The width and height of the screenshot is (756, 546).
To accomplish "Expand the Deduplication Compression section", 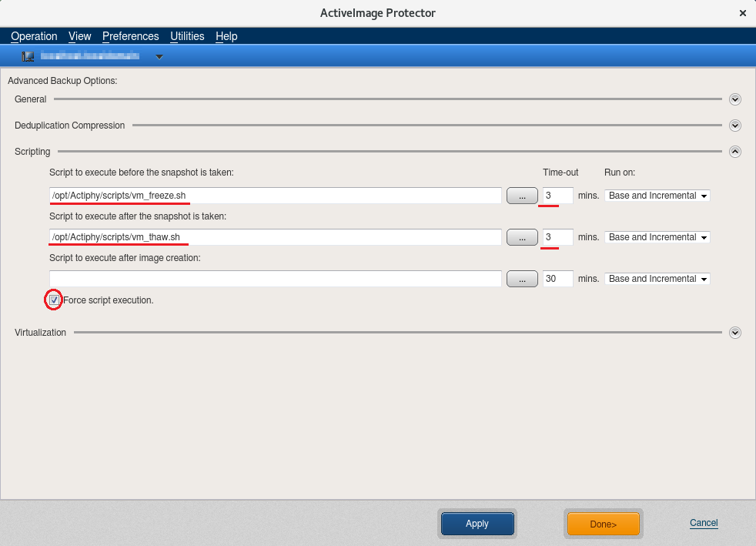I will click(x=734, y=126).
